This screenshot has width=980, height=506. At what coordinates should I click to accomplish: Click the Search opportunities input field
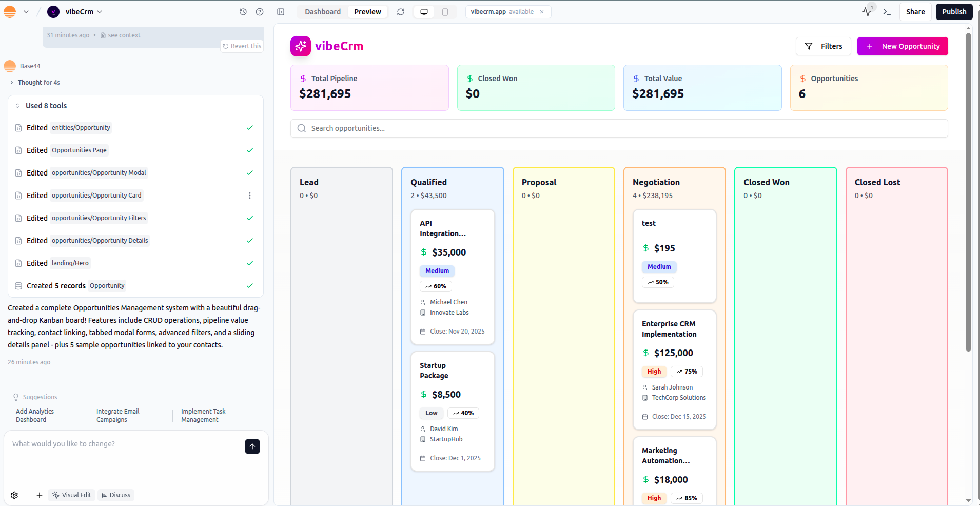(x=618, y=128)
